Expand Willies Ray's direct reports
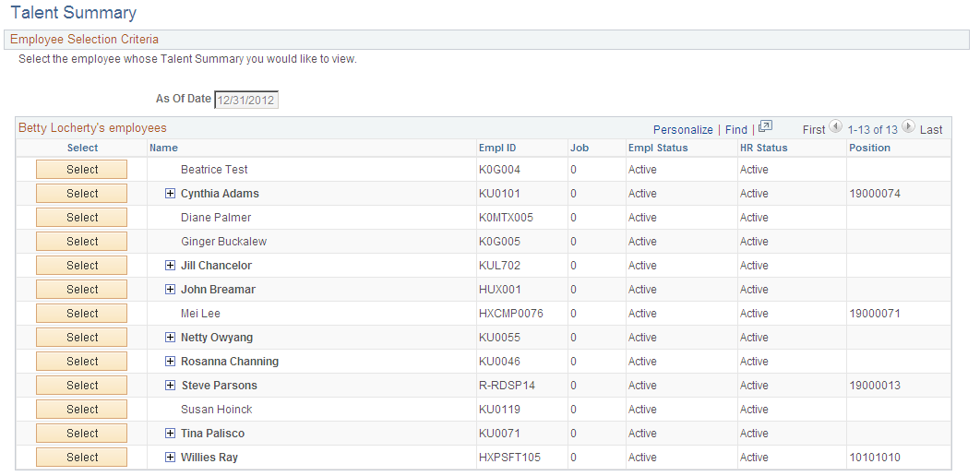Screen dimensions: 980x476 pyautogui.click(x=170, y=458)
